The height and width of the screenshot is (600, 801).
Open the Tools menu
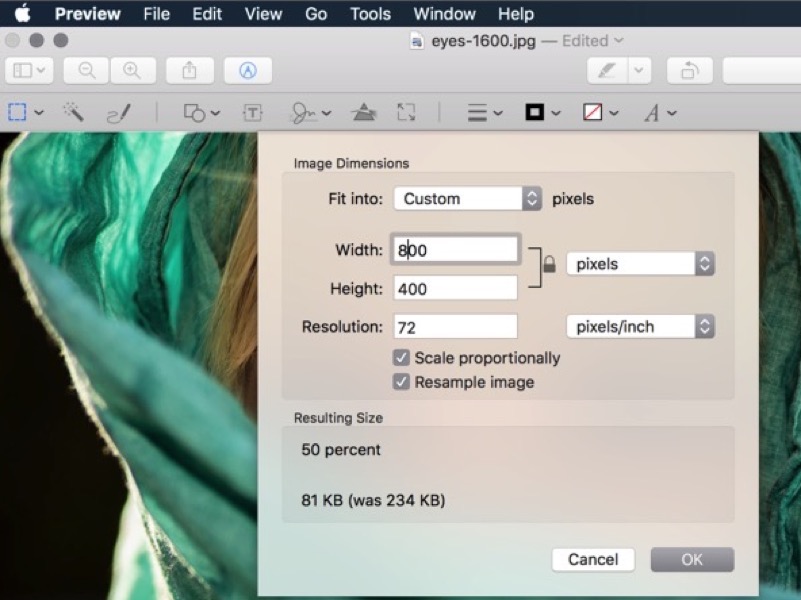click(370, 14)
